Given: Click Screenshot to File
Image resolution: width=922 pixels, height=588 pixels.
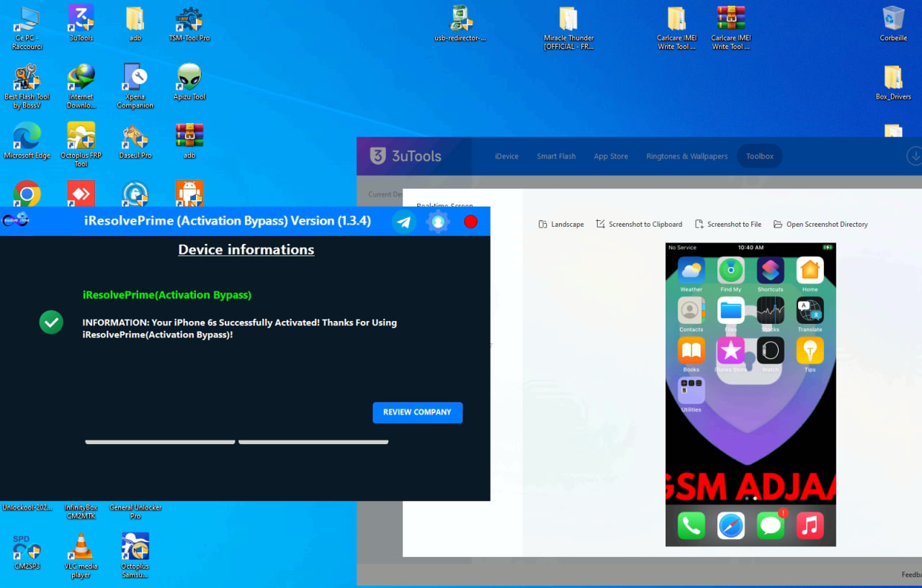Looking at the screenshot, I should tap(728, 225).
